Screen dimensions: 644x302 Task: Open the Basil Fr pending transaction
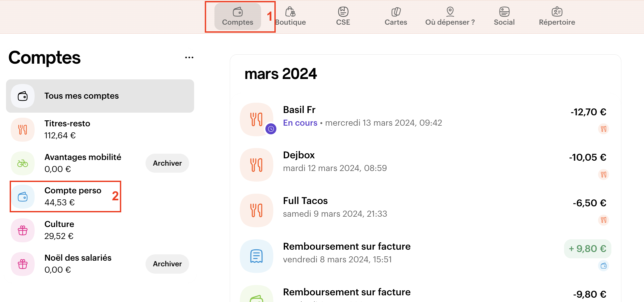[362, 116]
